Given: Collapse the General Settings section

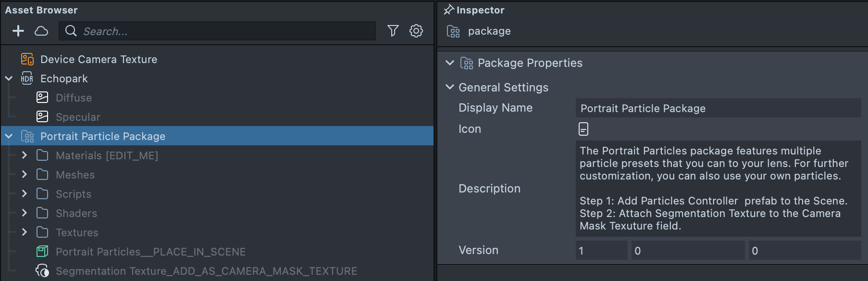Looking at the screenshot, I should (x=450, y=87).
